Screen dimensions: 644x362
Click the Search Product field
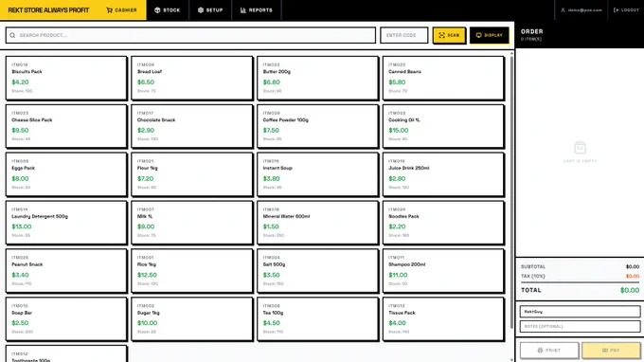point(190,35)
